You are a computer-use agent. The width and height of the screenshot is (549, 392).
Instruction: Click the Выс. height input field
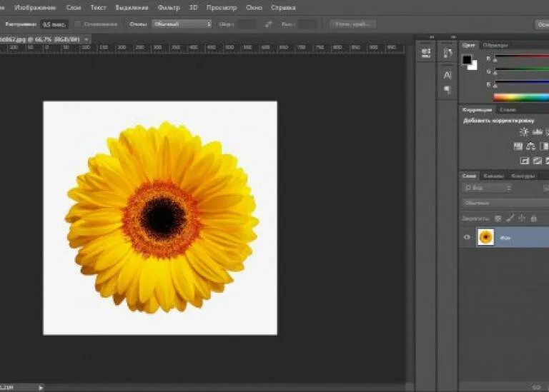coord(308,24)
